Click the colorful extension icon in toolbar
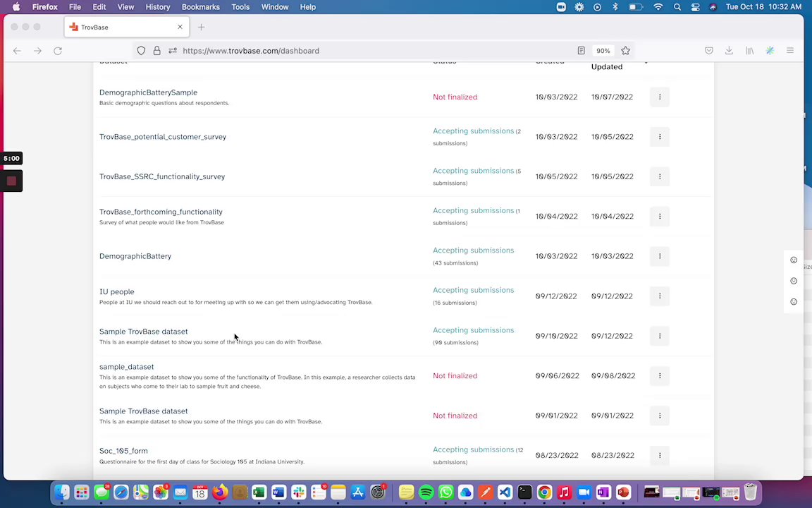The image size is (812, 508). tap(770, 51)
